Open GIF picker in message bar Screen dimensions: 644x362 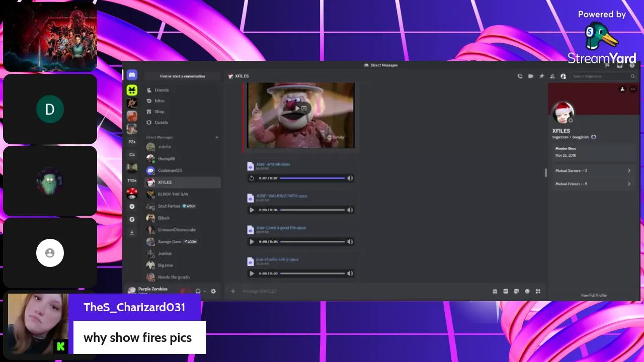tap(506, 291)
